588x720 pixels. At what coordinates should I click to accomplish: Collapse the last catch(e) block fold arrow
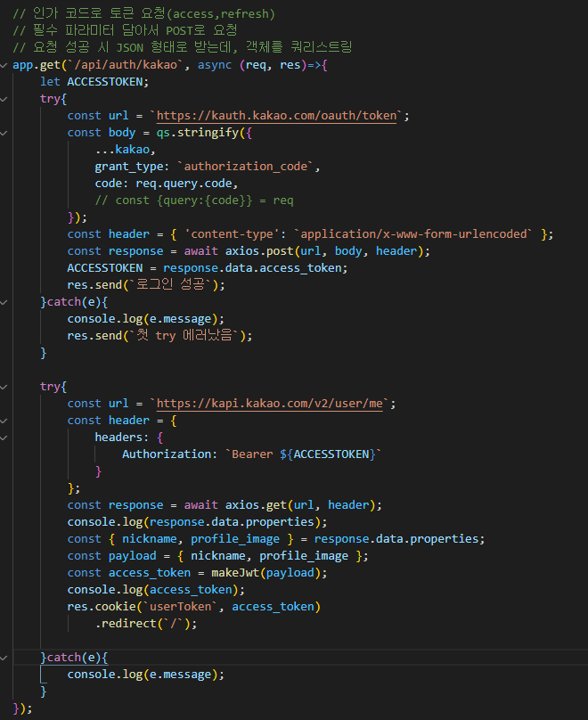4,658
